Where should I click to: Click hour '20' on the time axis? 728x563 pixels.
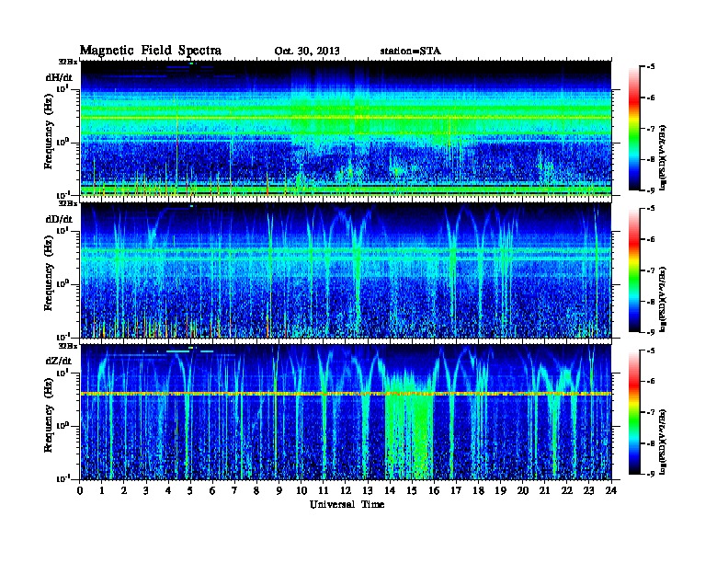[x=522, y=490]
